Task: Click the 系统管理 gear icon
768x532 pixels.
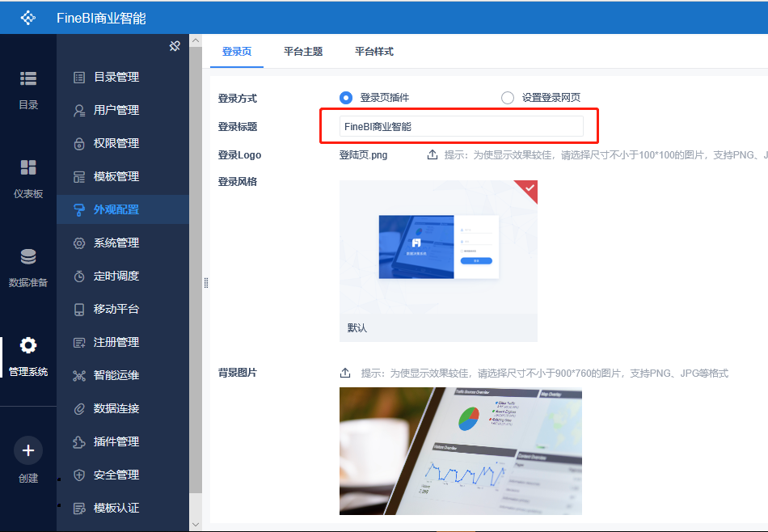Action: coord(79,243)
